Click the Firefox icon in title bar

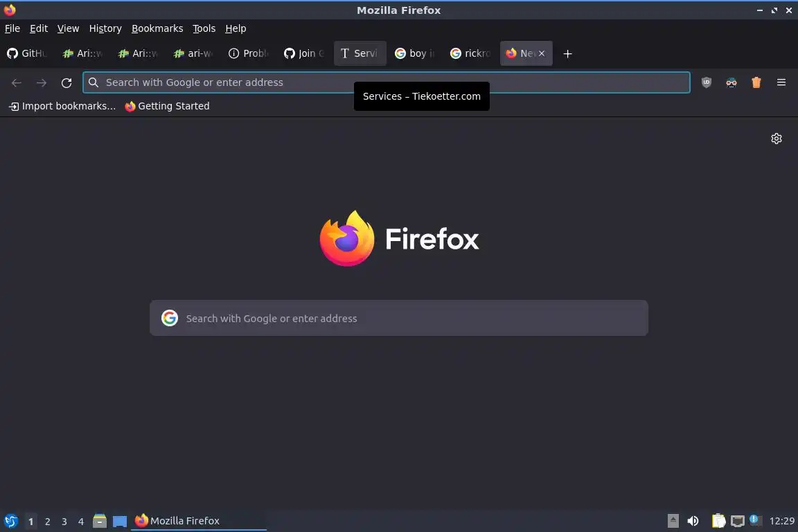pos(10,10)
